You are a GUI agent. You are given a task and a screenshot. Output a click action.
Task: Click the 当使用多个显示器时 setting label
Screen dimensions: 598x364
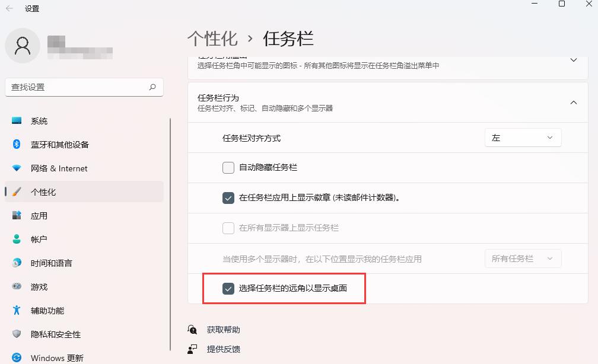coord(322,259)
